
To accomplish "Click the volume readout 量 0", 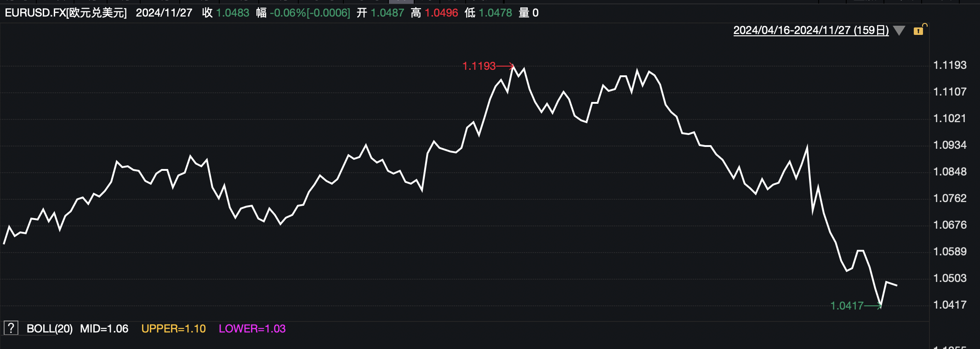I will click(529, 13).
